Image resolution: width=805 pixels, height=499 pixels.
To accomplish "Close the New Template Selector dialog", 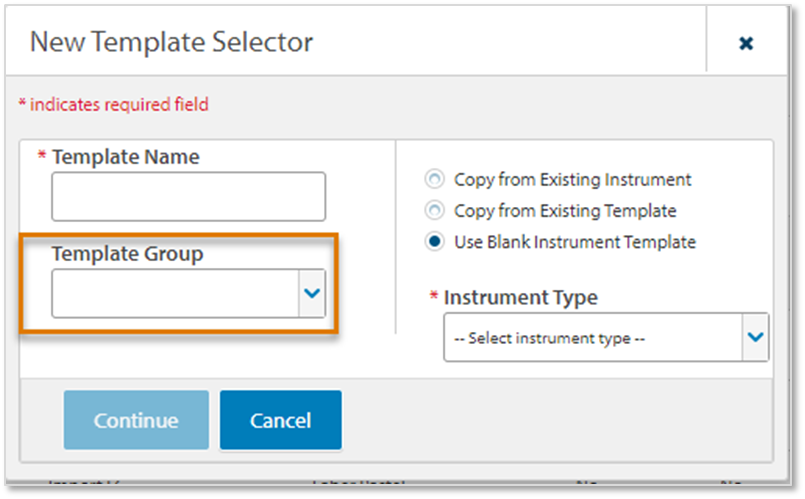I will tap(745, 43).
